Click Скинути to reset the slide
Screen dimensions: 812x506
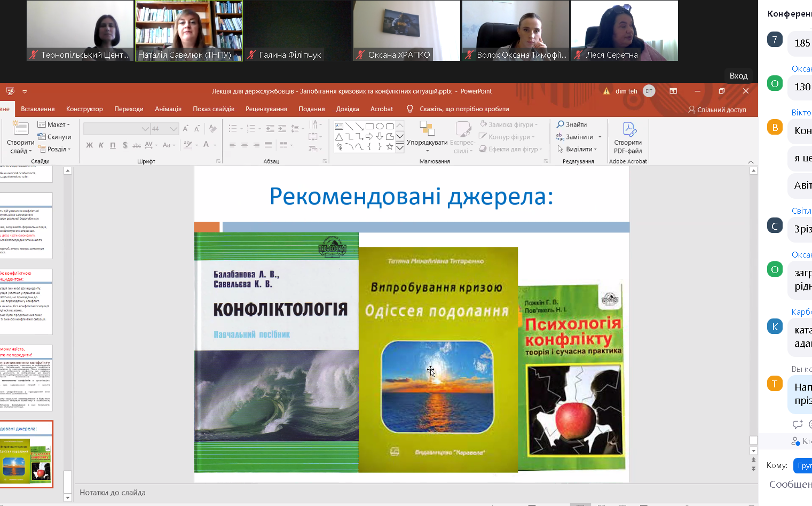[54, 137]
